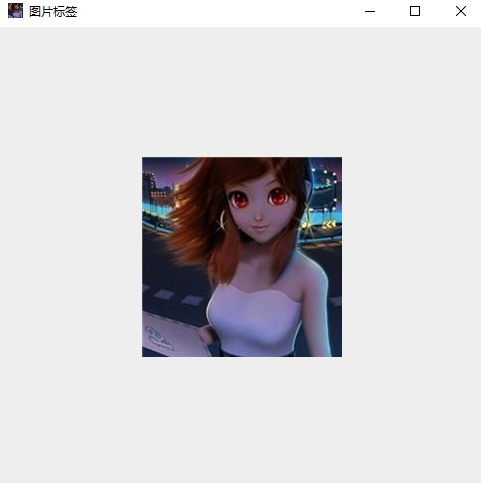Image resolution: width=481 pixels, height=483 pixels.
Task: Click the 图片标签 title text
Action: pos(53,12)
